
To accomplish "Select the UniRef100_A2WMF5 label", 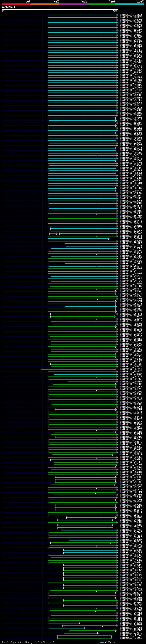I will [131, 595].
